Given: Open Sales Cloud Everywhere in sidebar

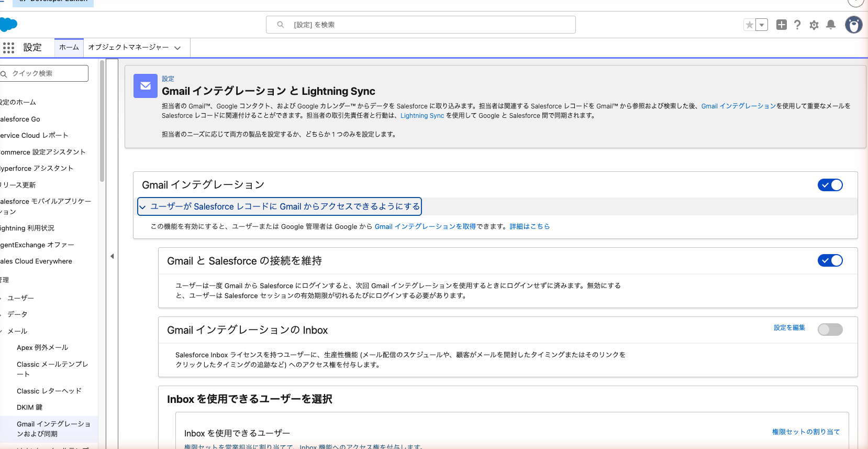Looking at the screenshot, I should [x=36, y=261].
